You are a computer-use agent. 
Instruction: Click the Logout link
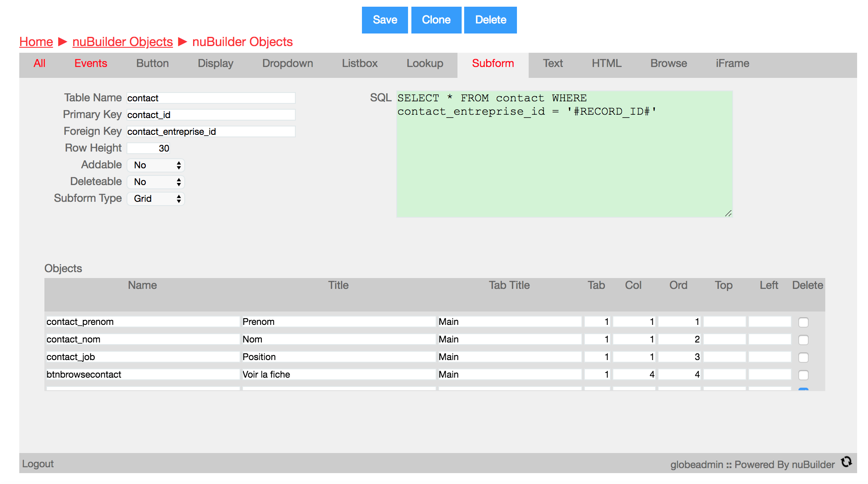pyautogui.click(x=38, y=464)
